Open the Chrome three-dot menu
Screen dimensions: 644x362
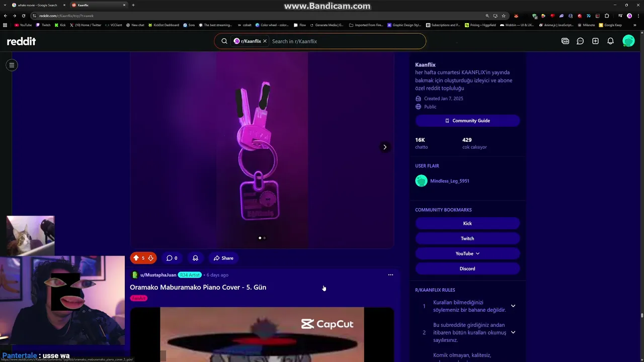(x=638, y=16)
